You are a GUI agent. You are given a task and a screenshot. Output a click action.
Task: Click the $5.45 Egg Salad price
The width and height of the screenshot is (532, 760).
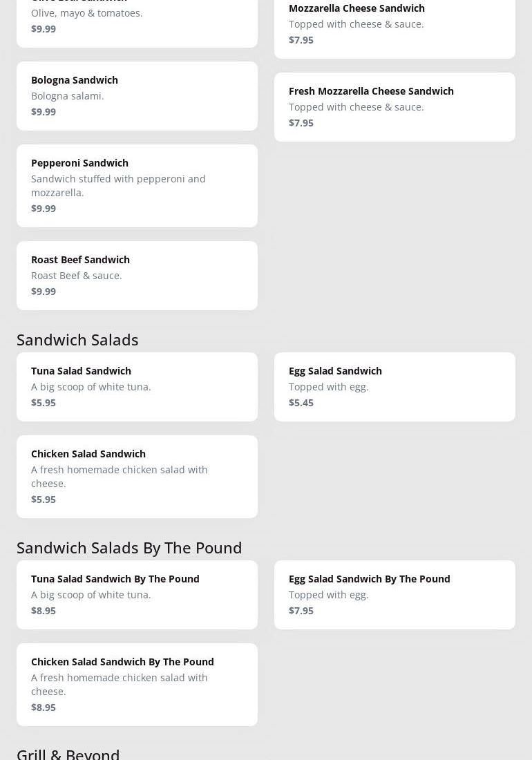click(301, 403)
